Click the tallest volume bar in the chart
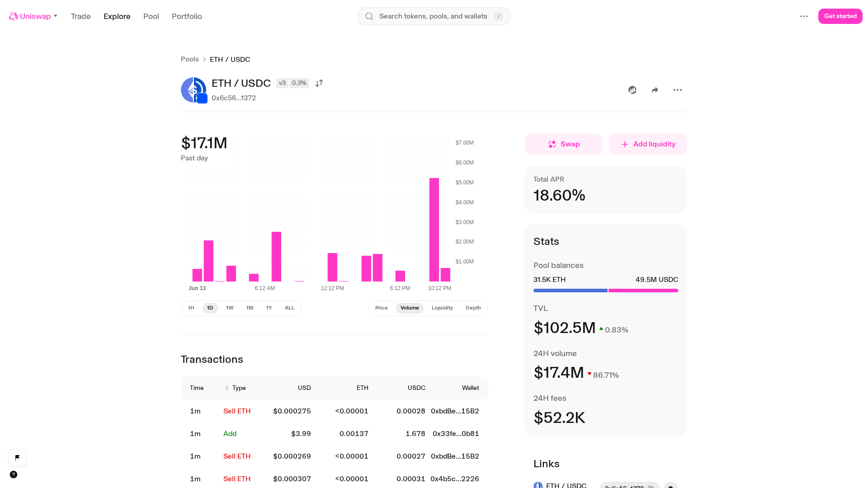 [434, 230]
